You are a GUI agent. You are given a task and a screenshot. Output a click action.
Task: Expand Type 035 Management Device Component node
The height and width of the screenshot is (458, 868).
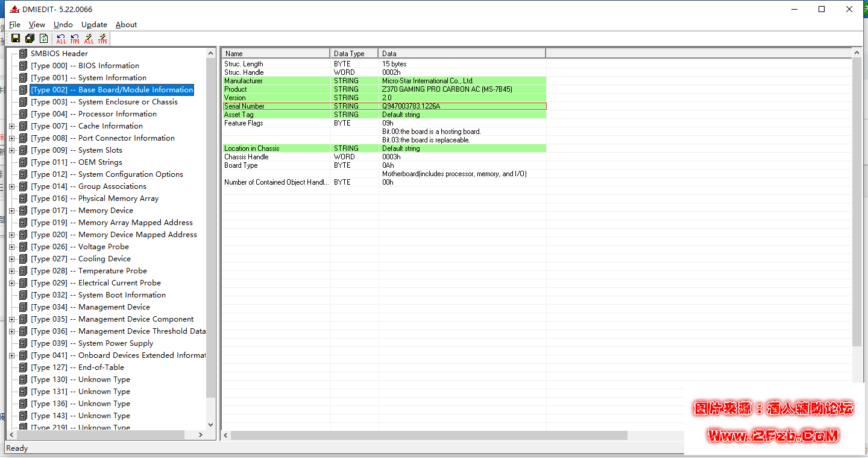point(12,319)
